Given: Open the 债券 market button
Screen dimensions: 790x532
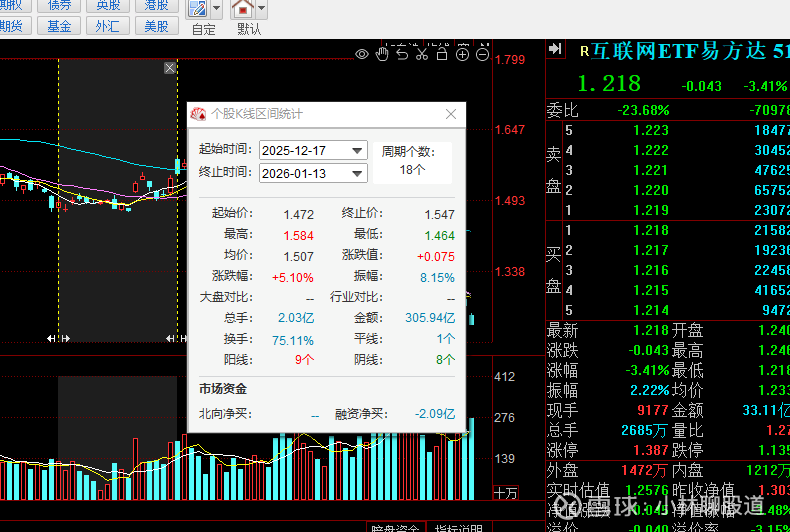Looking at the screenshot, I should pos(59,6).
